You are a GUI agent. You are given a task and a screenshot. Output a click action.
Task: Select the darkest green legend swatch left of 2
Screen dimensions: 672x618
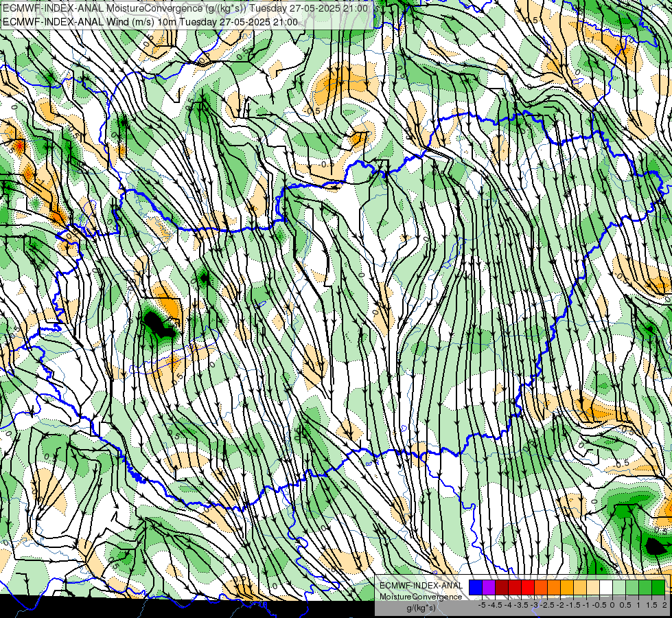click(658, 587)
